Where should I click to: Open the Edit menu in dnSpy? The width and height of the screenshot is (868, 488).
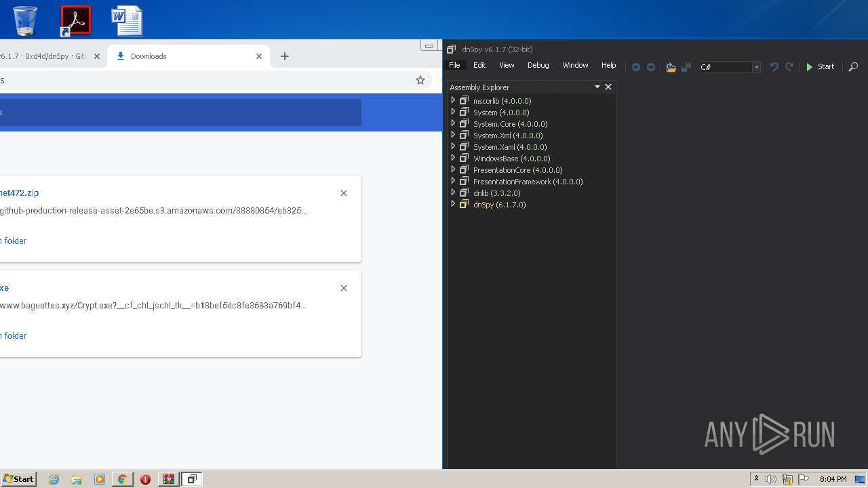tap(479, 65)
